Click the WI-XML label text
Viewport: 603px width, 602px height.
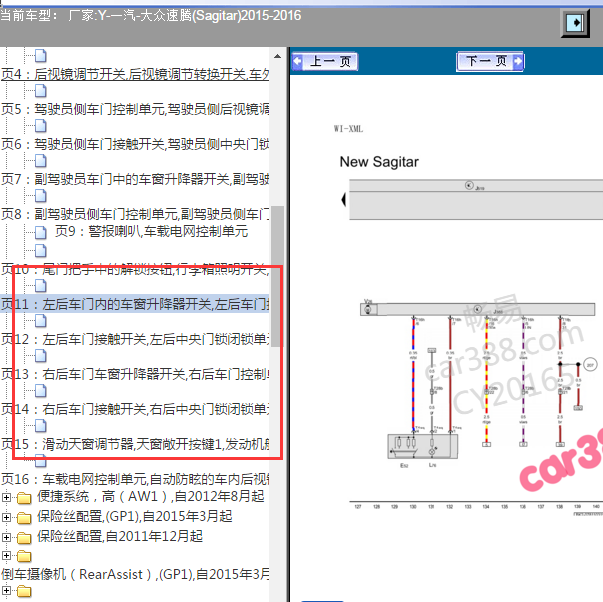tap(348, 129)
